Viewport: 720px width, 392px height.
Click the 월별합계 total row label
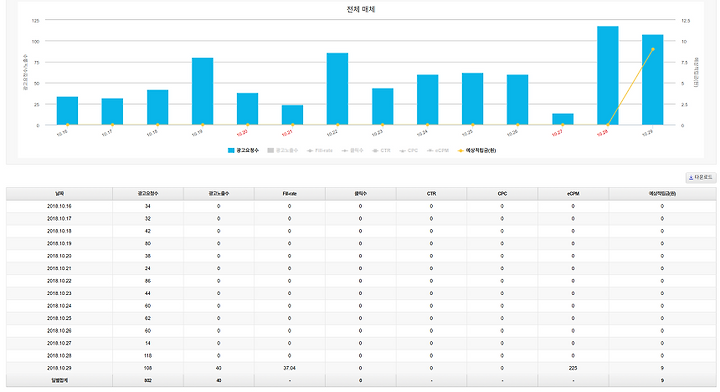(59, 381)
